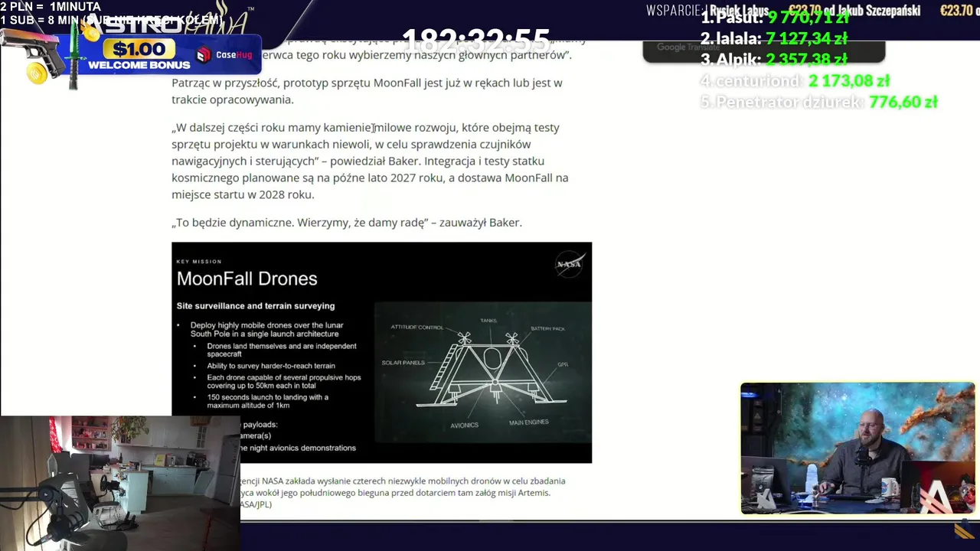Screen dimensions: 980x551
Task: Click the 'ATTITUDE CONTROL' diagram label
Action: pyautogui.click(x=416, y=327)
